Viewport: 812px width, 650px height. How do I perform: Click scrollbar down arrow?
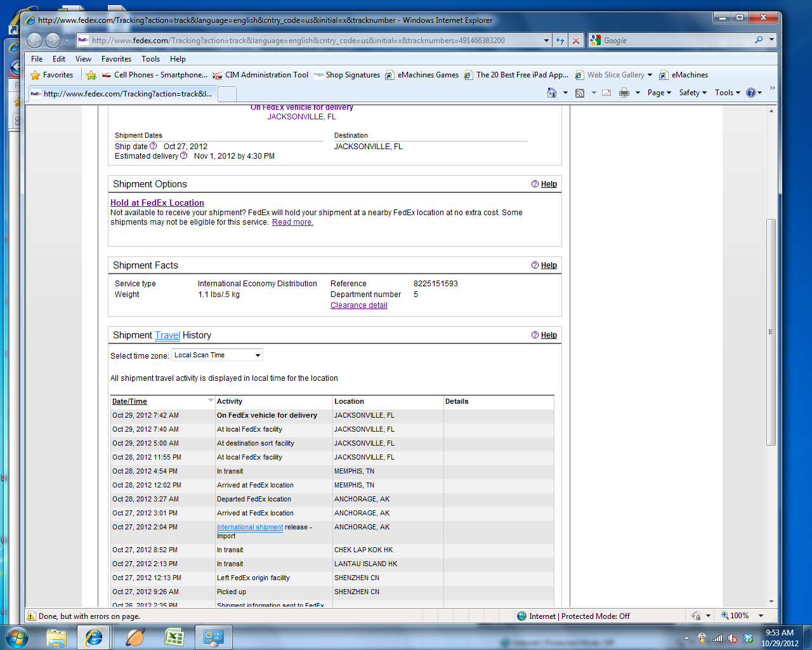[771, 601]
